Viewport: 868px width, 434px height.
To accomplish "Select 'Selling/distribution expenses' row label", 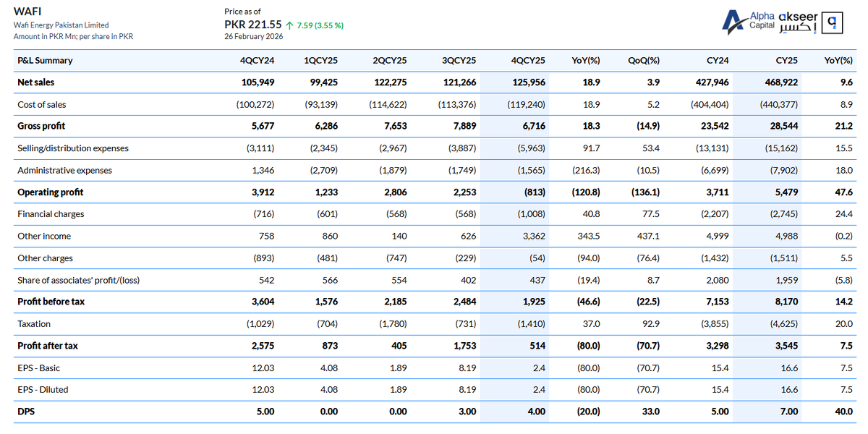I will [73, 148].
